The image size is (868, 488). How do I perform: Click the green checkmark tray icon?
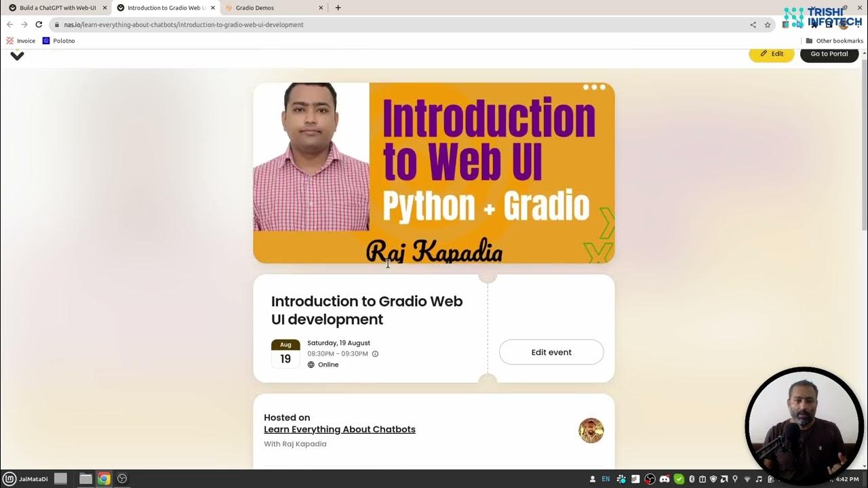(679, 479)
